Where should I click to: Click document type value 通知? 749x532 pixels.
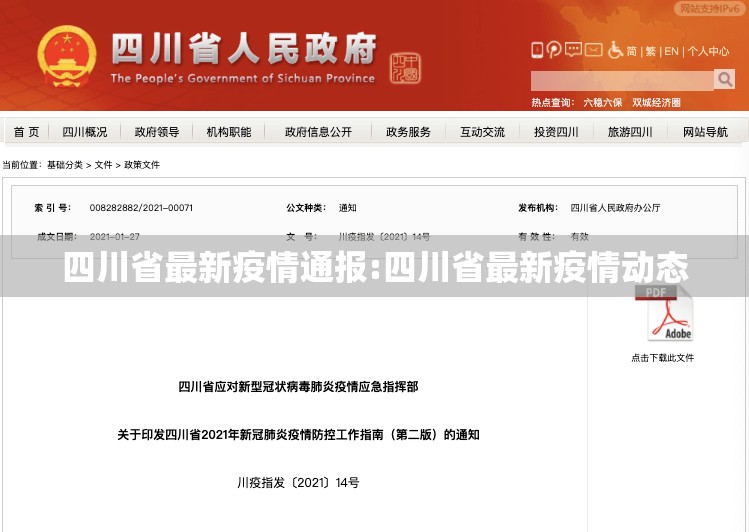click(x=347, y=208)
